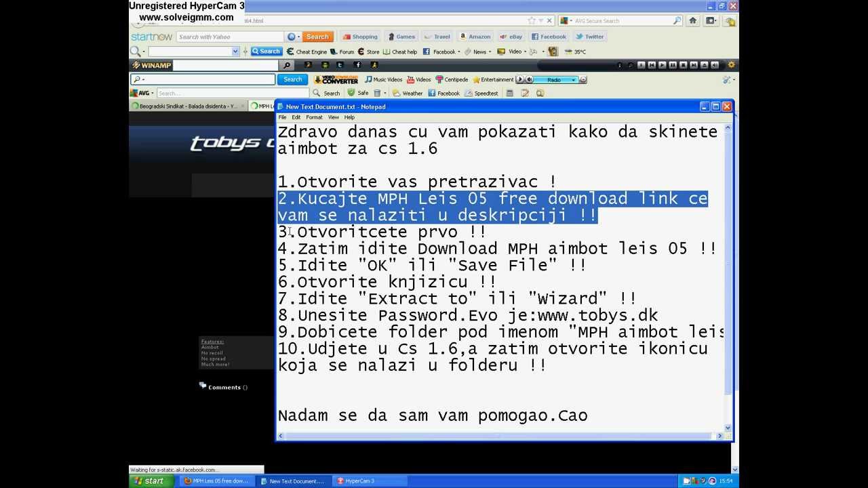Open the Shopping link in startnow toolbar
The width and height of the screenshot is (868, 488).
pos(359,37)
